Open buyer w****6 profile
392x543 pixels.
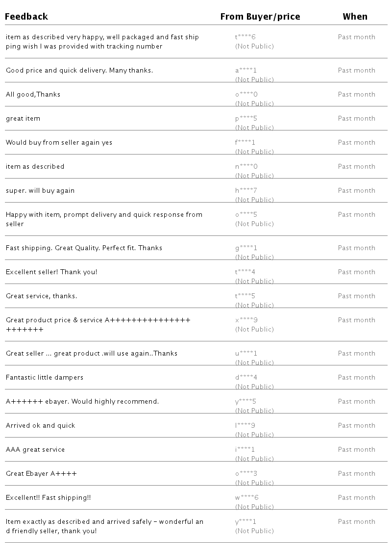246,498
